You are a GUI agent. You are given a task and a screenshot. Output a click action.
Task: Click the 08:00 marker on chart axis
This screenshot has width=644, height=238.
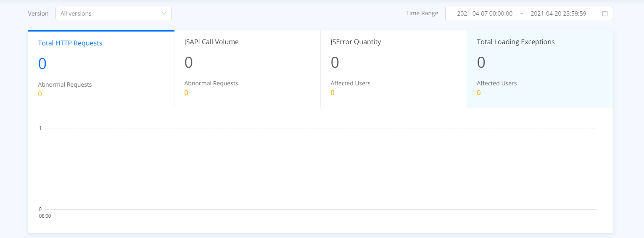[x=45, y=216]
